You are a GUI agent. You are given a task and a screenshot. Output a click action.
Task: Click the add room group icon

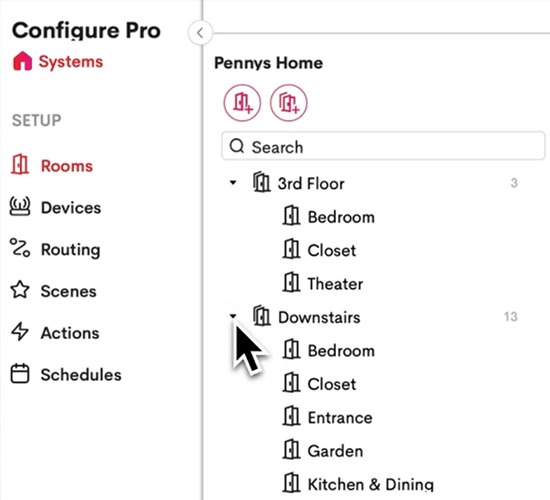(288, 103)
